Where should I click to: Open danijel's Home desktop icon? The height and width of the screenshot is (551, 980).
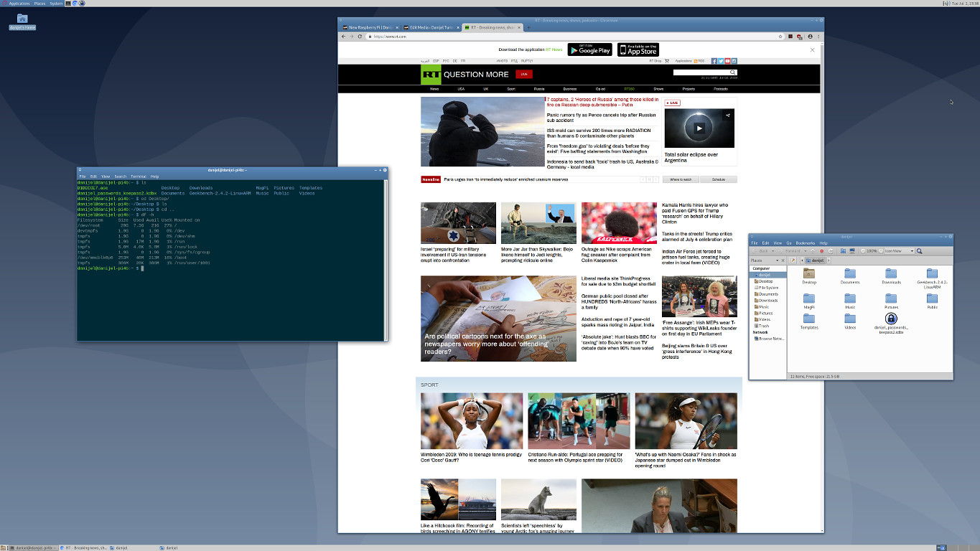(x=22, y=22)
